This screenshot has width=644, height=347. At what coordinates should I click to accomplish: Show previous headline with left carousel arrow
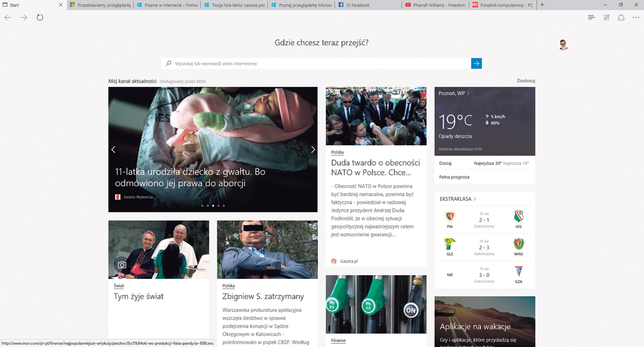click(x=113, y=150)
